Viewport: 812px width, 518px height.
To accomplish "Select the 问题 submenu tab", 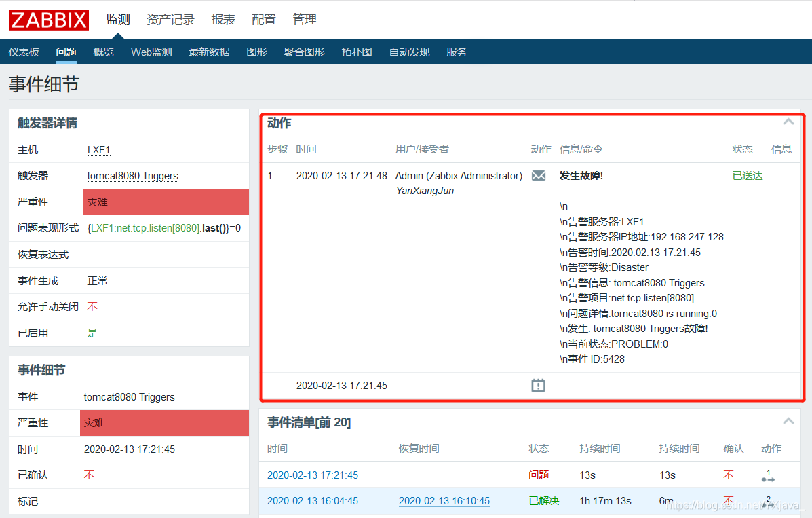I will [x=66, y=52].
